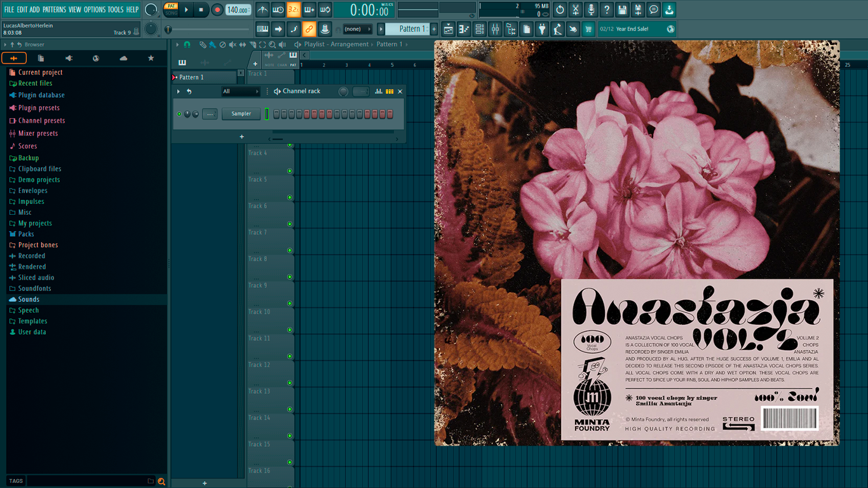Expand Channel rack options menu arrow
This screenshot has width=868, height=488.
click(179, 91)
